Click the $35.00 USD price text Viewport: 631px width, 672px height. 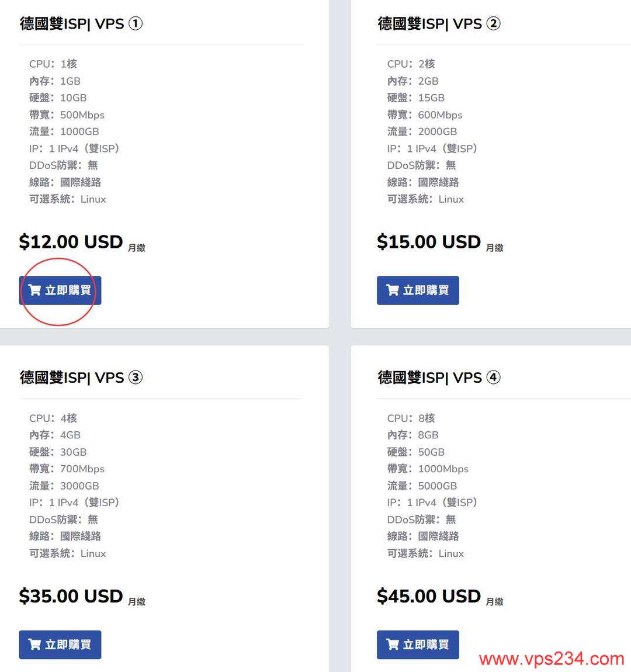click(71, 596)
